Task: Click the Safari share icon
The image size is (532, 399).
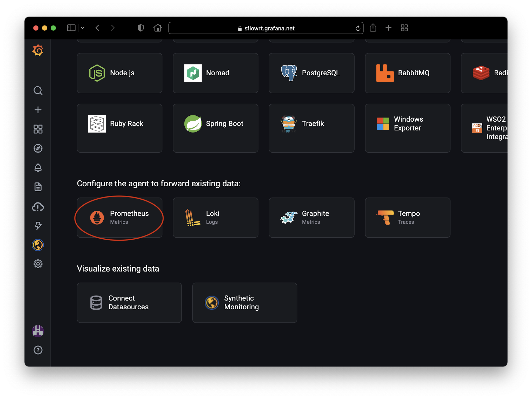Action: [373, 28]
